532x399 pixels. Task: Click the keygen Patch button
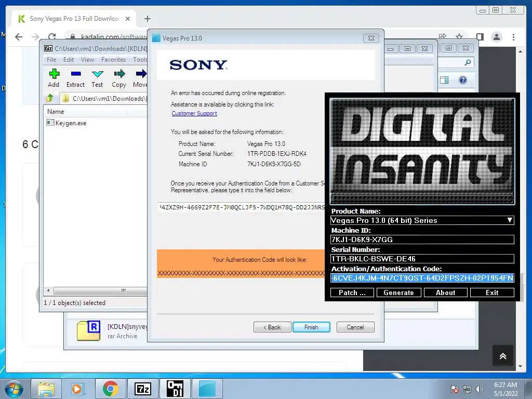352,292
